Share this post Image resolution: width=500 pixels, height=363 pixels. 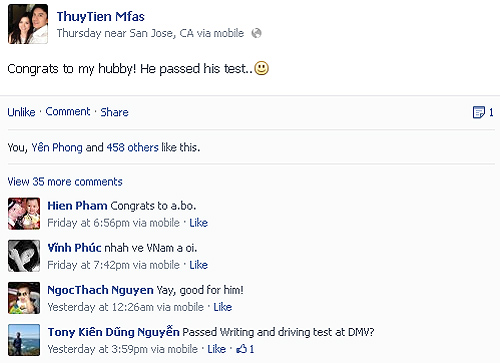(x=114, y=112)
